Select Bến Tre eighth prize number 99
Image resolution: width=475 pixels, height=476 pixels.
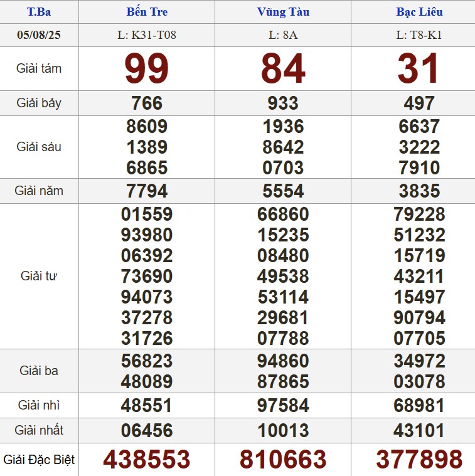(x=147, y=68)
